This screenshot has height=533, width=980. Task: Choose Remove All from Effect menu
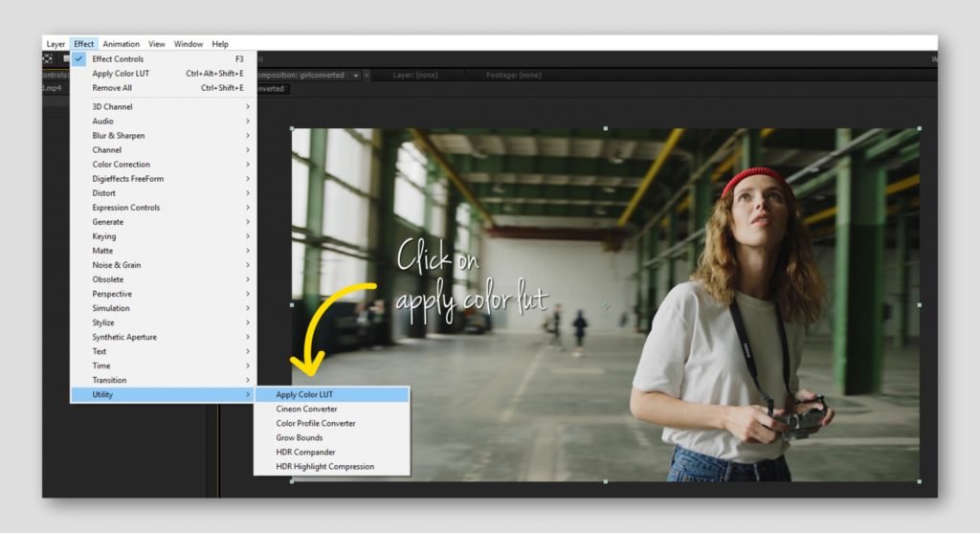click(x=112, y=88)
